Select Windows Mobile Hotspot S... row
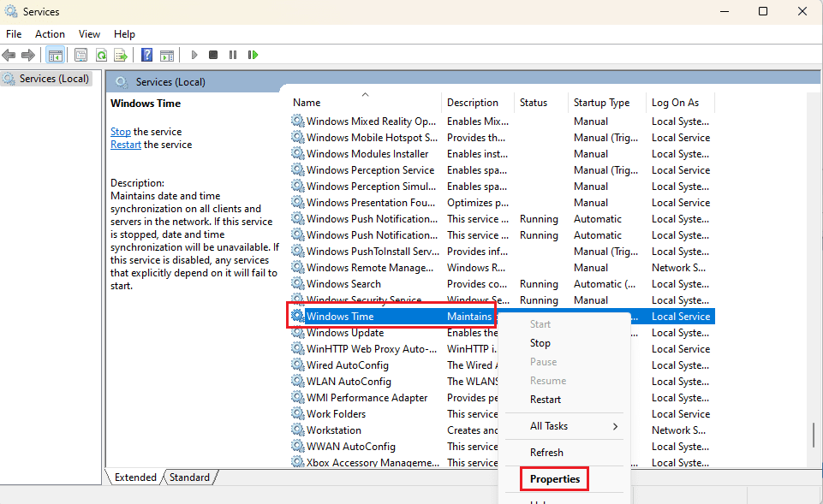823x504 pixels. click(502, 138)
